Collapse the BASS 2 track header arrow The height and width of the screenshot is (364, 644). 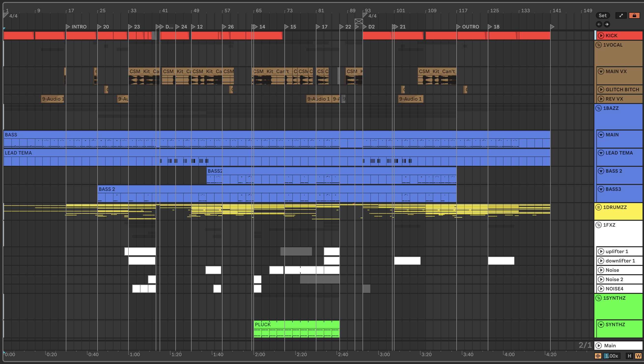tap(601, 171)
